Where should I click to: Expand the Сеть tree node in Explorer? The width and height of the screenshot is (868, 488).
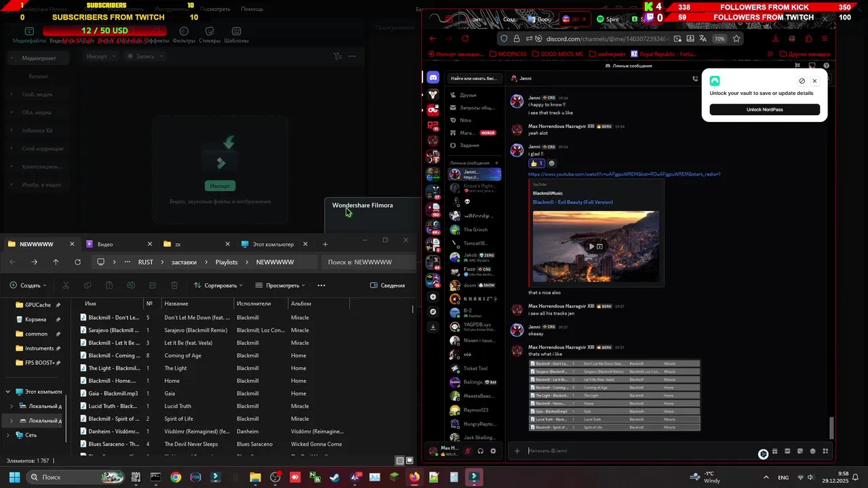tap(8, 434)
